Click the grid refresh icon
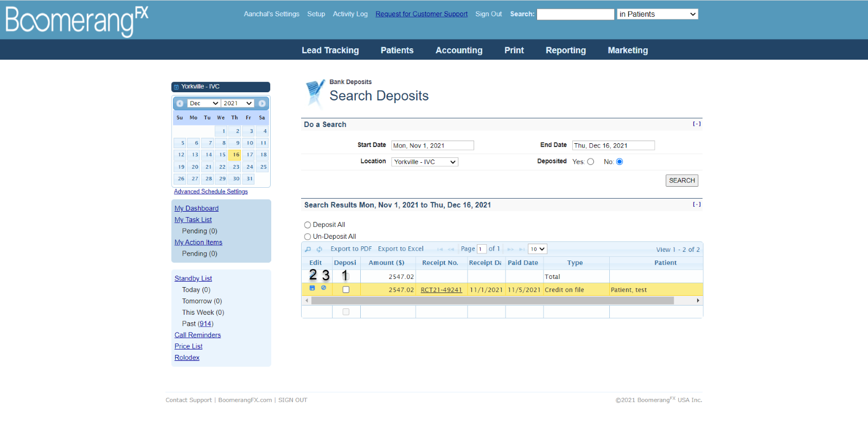The image size is (868, 426). [x=320, y=249]
